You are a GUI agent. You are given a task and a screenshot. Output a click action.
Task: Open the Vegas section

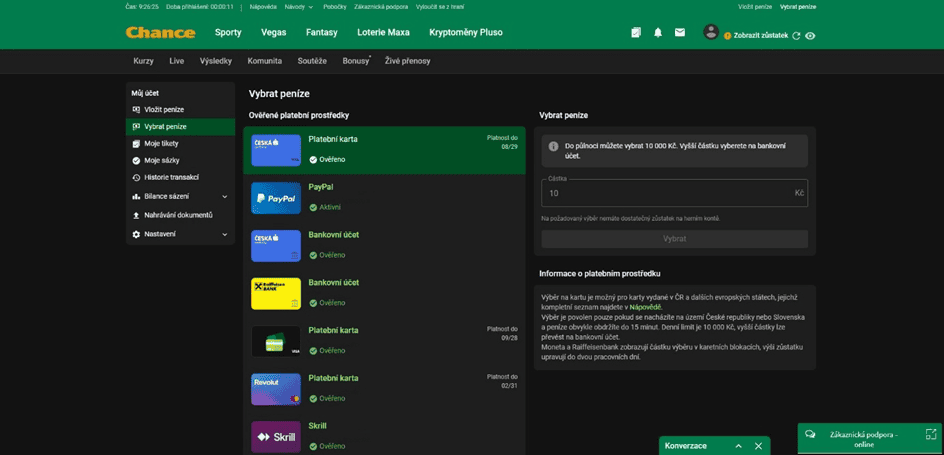(x=273, y=32)
